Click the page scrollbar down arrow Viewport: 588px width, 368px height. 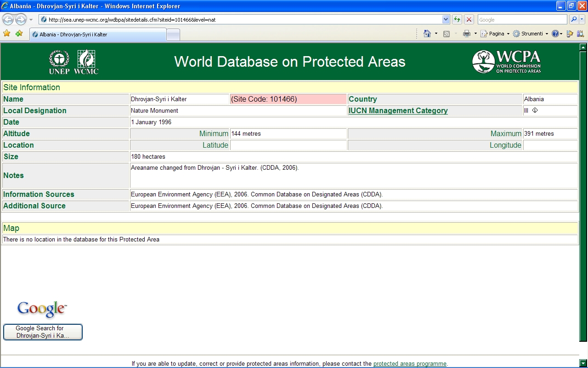pos(583,363)
